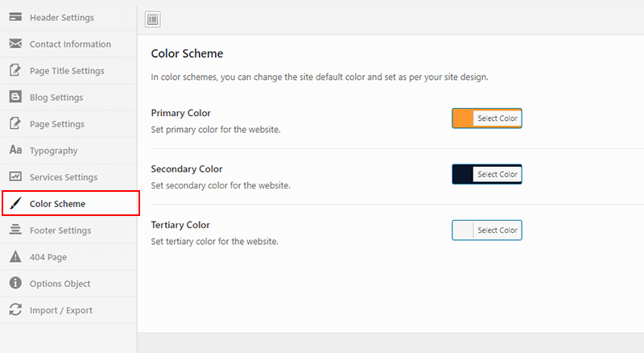Click Select Color button for Primary Color
Screen dimensions: 644x353
pyautogui.click(x=497, y=118)
